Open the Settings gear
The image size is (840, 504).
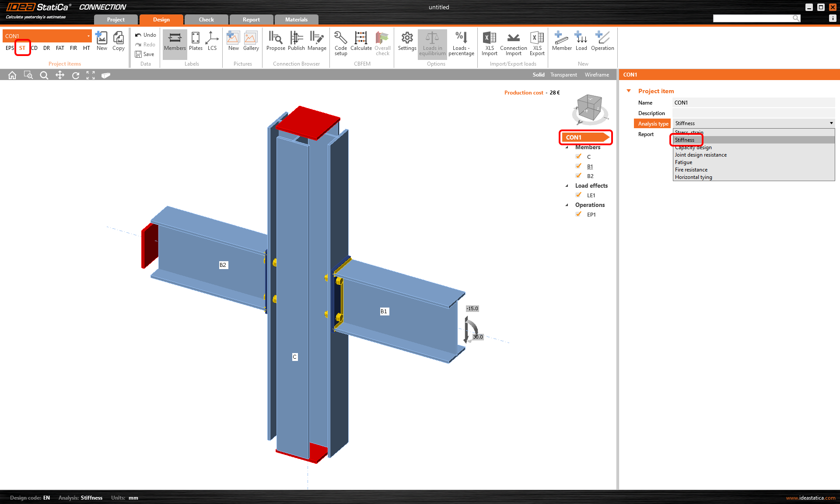407,42
